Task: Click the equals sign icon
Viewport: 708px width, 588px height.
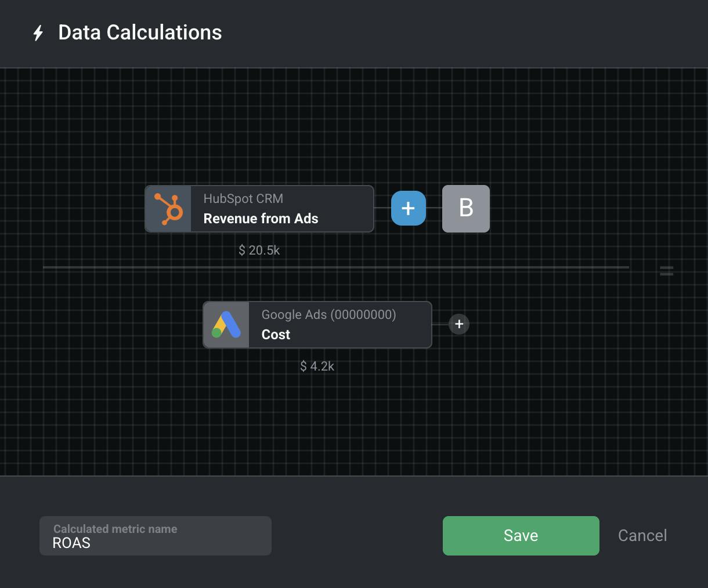Action: 667,270
